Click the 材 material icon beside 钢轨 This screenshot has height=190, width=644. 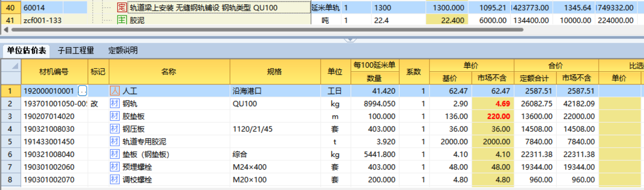(x=115, y=103)
